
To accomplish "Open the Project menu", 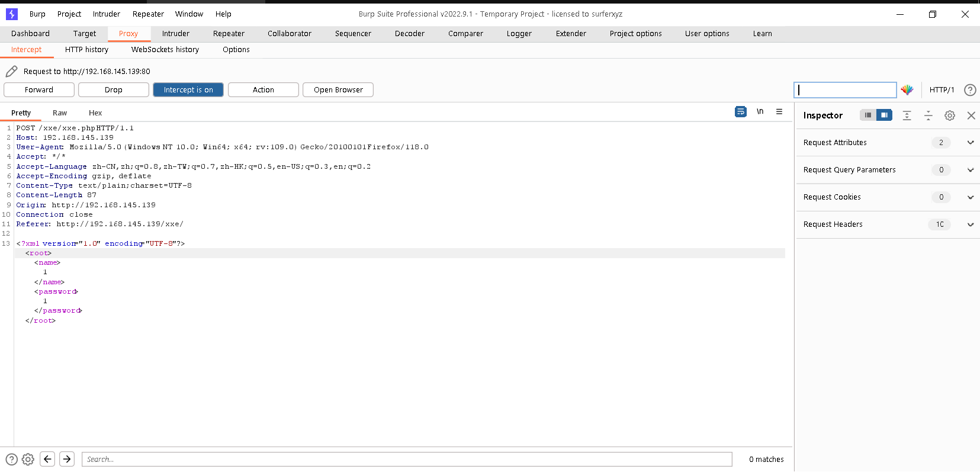I will click(x=69, y=14).
